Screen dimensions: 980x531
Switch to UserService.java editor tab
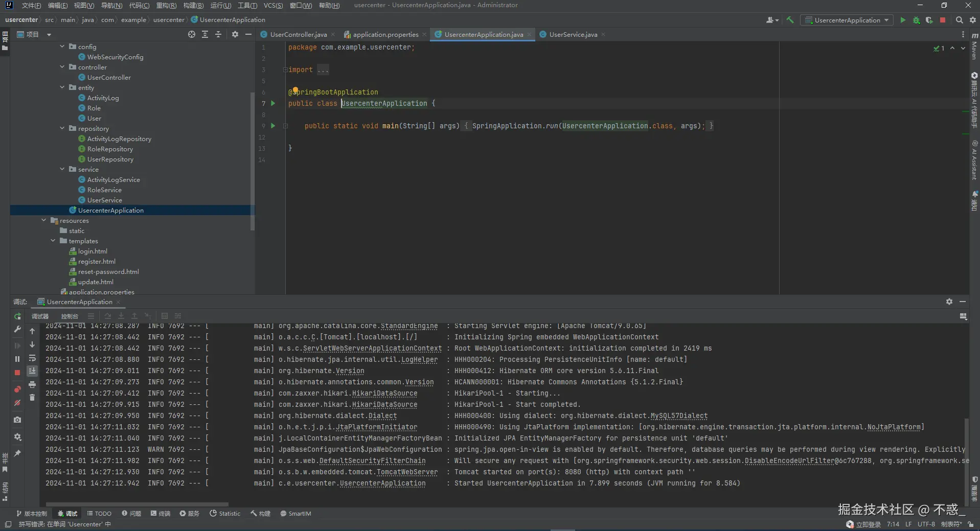[573, 34]
